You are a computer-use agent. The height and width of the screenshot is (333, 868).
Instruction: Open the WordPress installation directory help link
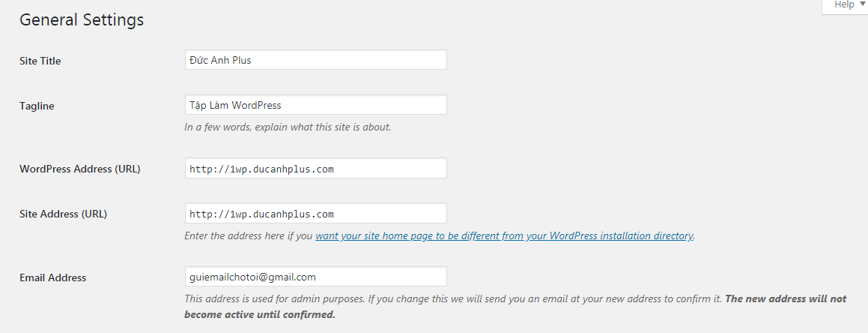click(x=504, y=235)
